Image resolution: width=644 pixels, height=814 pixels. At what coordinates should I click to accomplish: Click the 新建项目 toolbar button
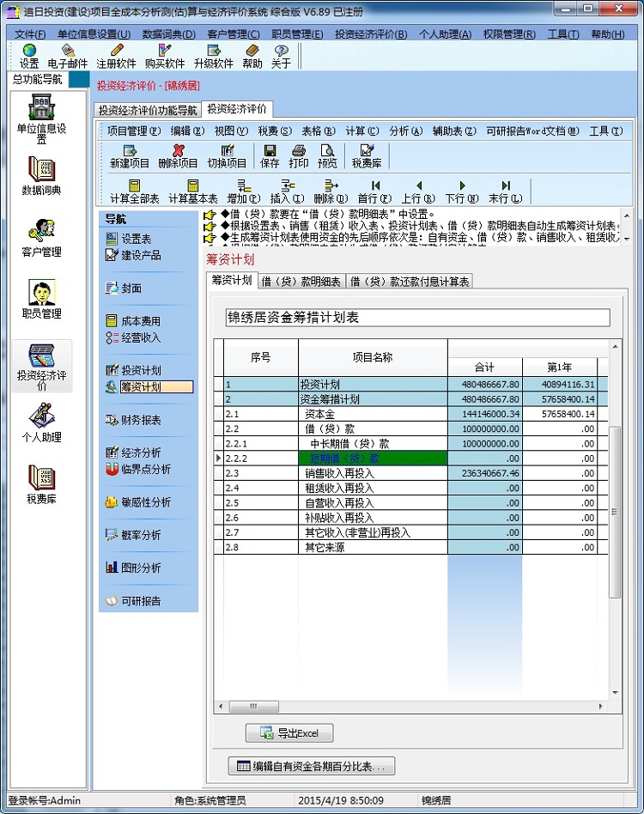point(130,156)
